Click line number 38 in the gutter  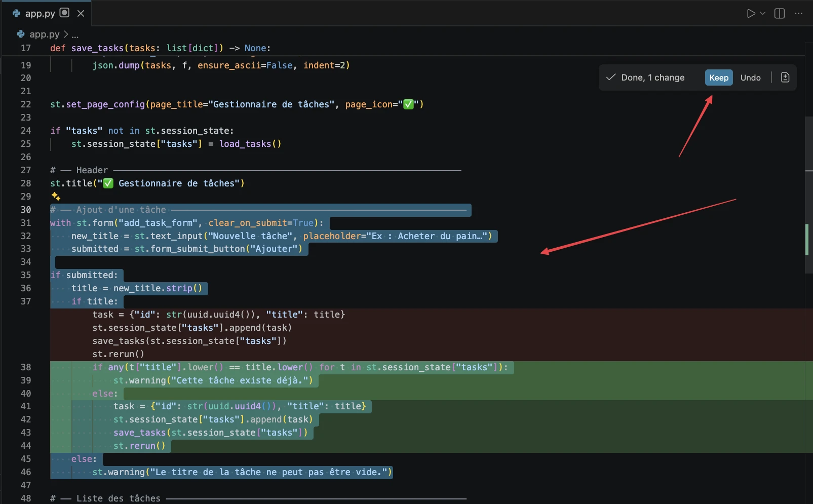click(x=26, y=367)
